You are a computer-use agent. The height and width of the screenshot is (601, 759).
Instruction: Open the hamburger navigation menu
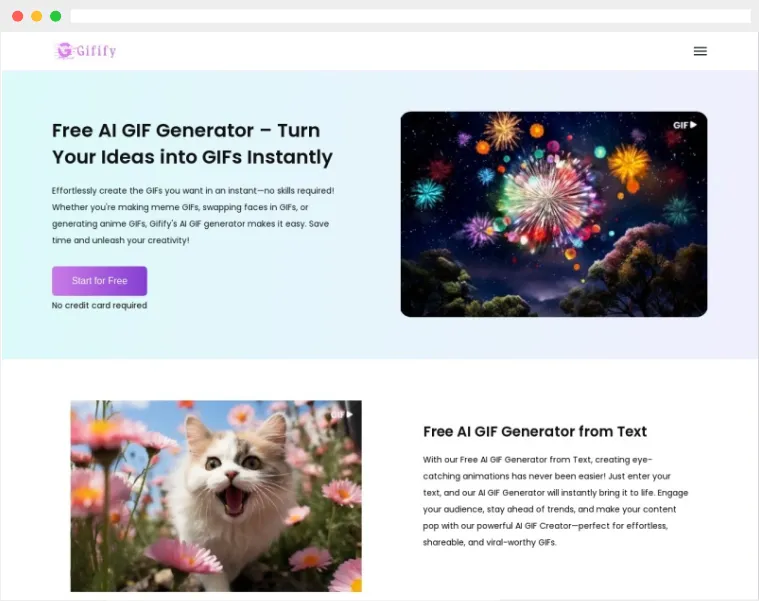(x=700, y=51)
